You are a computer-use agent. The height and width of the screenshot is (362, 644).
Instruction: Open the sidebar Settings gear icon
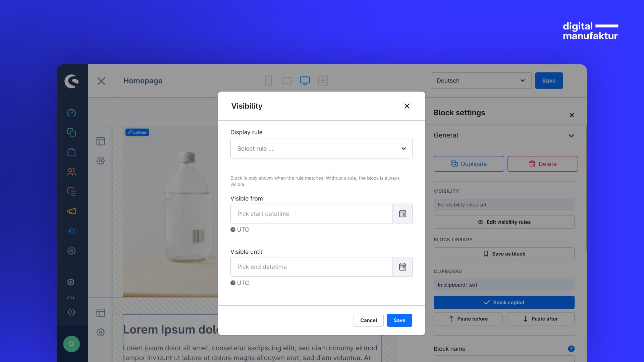71,251
